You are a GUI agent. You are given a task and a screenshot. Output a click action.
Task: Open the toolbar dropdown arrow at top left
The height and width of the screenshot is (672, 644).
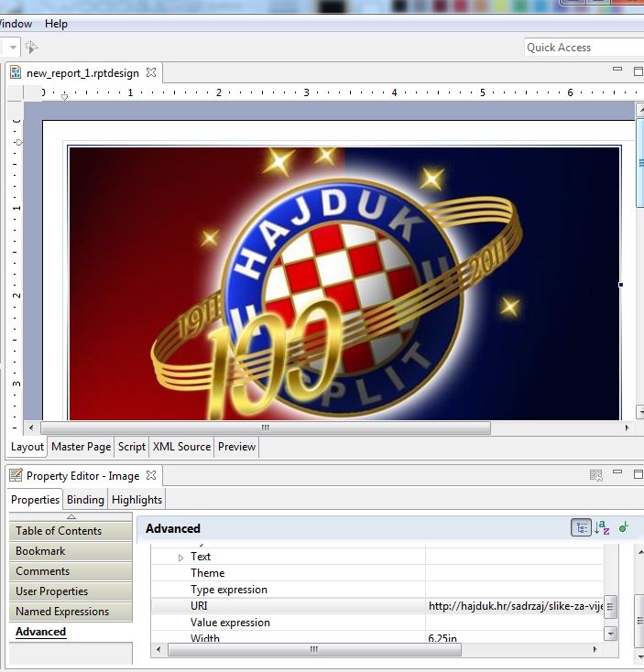click(13, 47)
